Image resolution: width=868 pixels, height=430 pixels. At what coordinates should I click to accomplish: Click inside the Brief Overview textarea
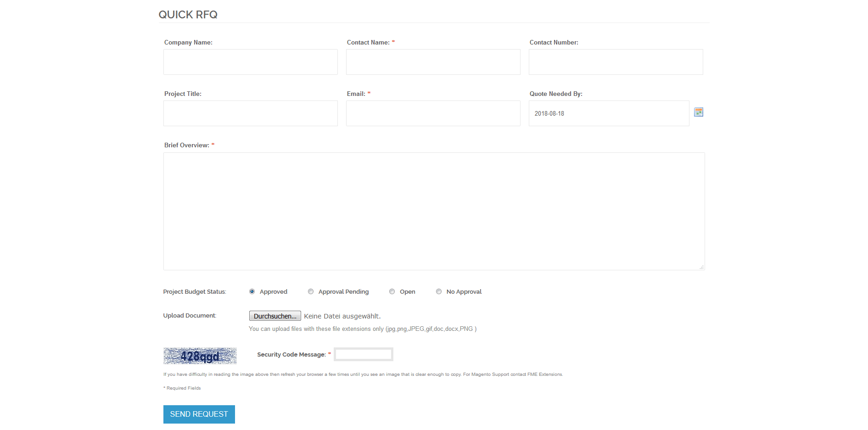[434, 211]
